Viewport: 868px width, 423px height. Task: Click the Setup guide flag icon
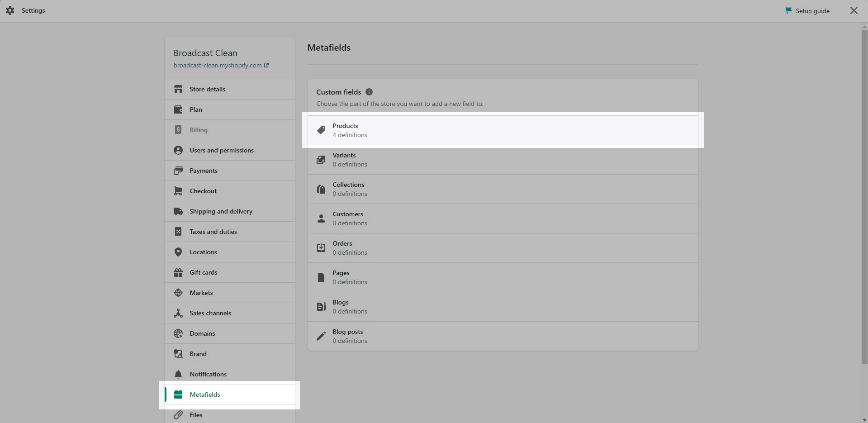788,10
